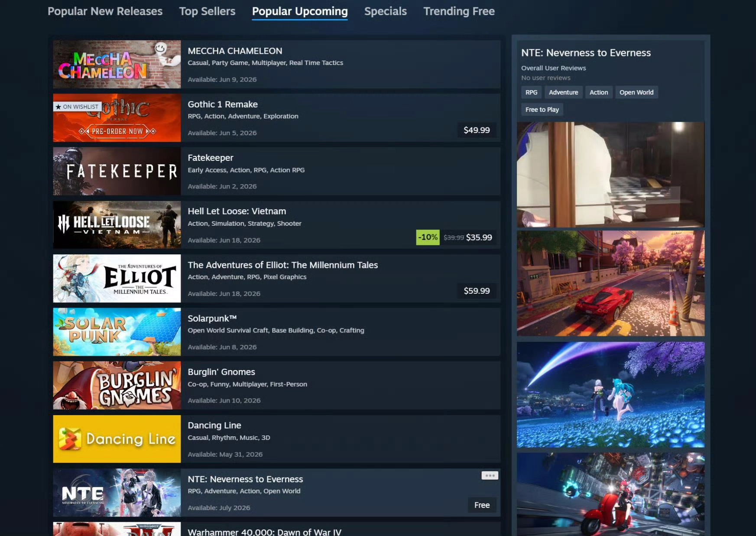The image size is (756, 536).
Task: Click 'Available: May 31, 2026' release date
Action: click(225, 454)
